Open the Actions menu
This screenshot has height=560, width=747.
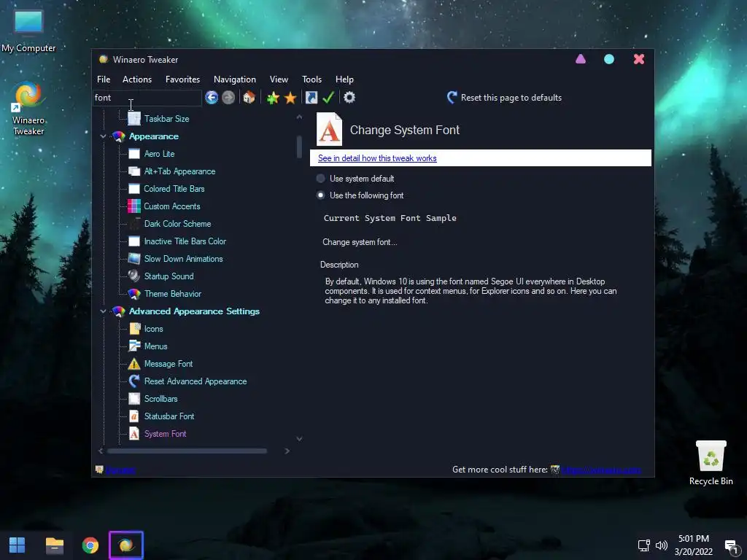[137, 79]
